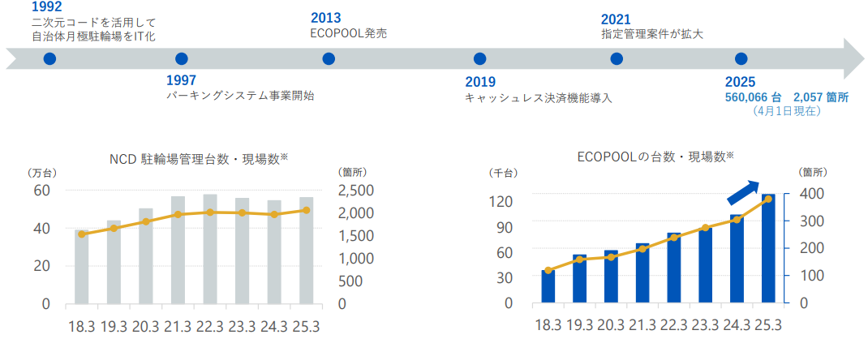Image resolution: width=868 pixels, height=339 pixels.
Task: Click the 1992 timeline dot
Action: point(49,58)
